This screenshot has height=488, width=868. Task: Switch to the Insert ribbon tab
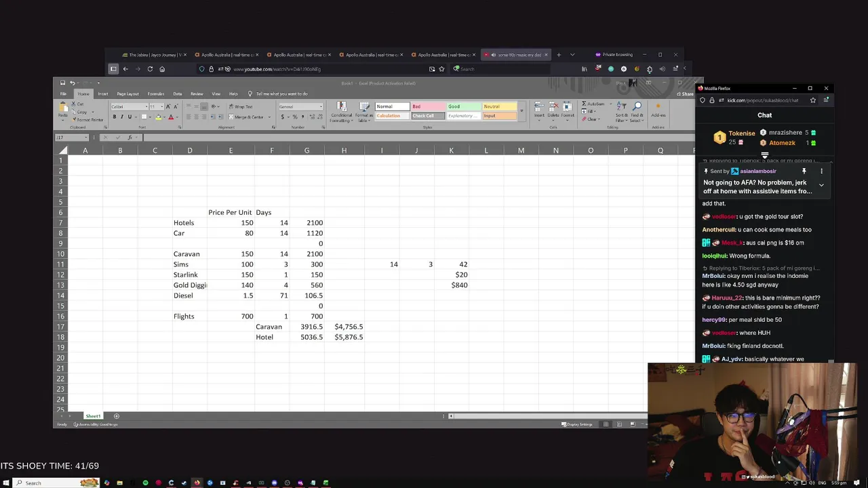(102, 94)
